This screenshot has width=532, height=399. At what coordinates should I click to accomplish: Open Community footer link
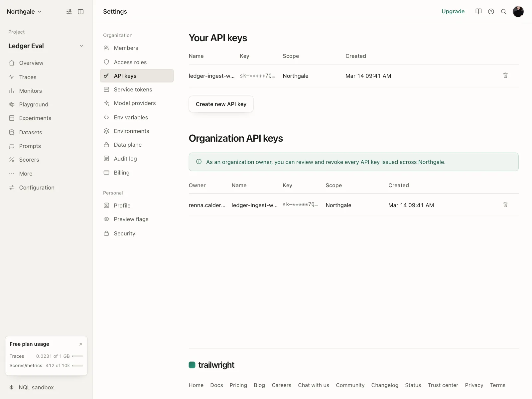point(350,385)
